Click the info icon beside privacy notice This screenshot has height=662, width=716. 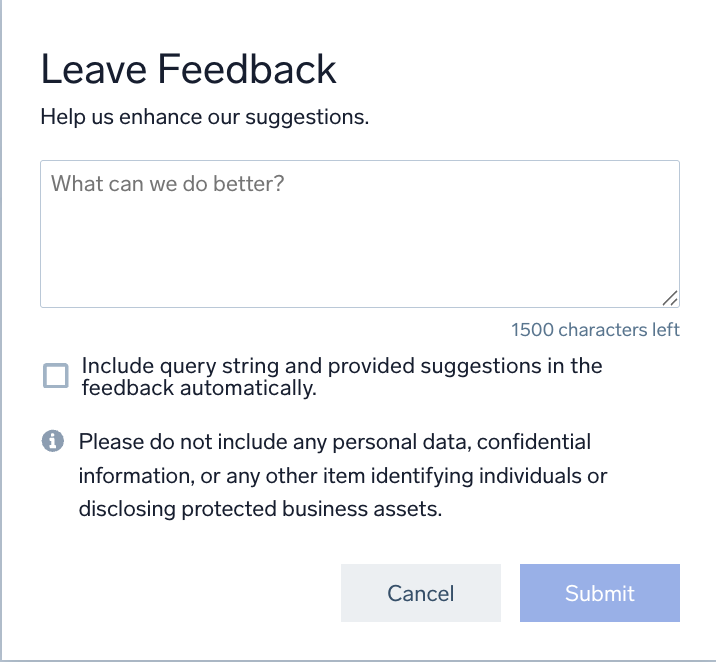pyautogui.click(x=52, y=441)
